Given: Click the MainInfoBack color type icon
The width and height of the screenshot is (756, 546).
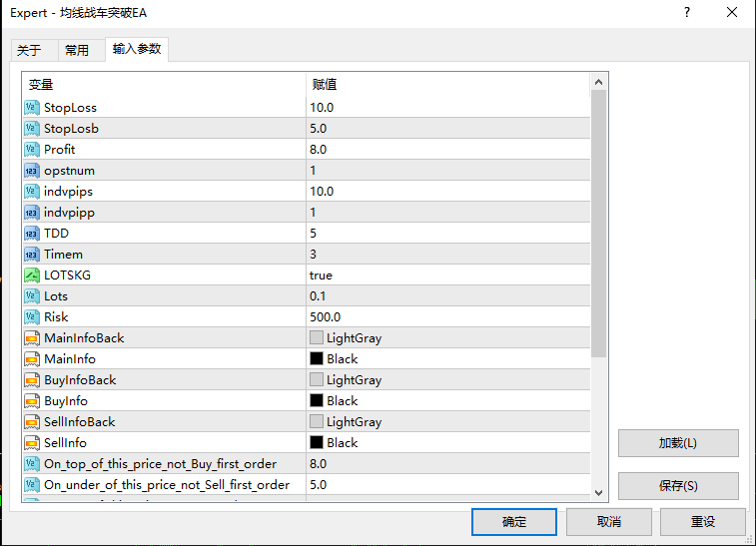Looking at the screenshot, I should pos(31,338).
